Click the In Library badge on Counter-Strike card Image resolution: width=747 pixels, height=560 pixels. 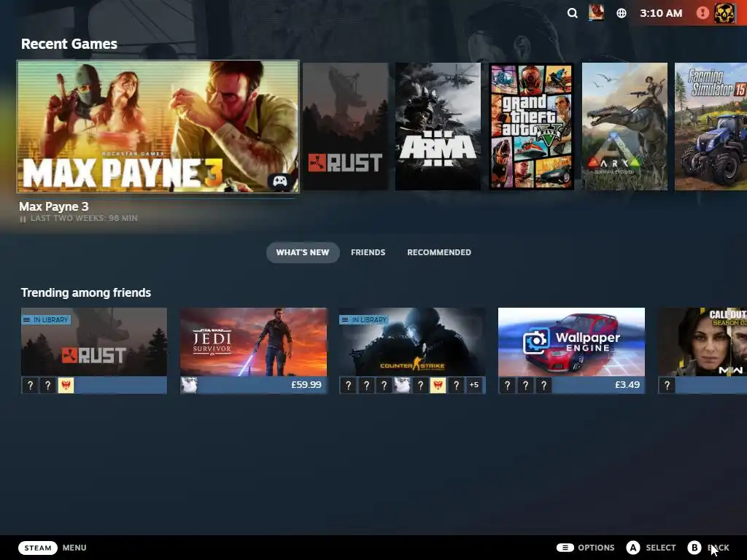tap(364, 319)
